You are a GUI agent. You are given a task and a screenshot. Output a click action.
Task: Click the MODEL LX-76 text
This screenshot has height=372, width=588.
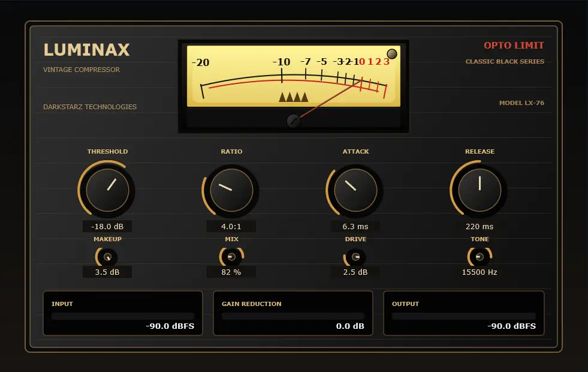pos(521,103)
